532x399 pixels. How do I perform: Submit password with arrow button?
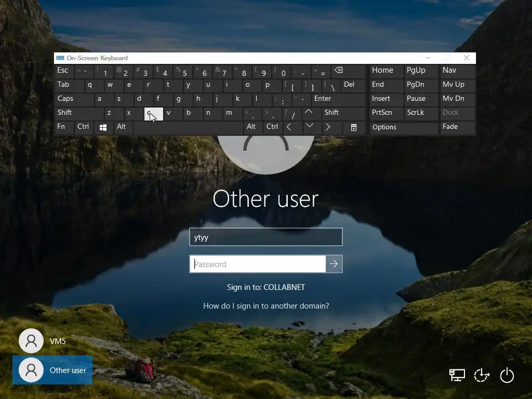click(334, 264)
